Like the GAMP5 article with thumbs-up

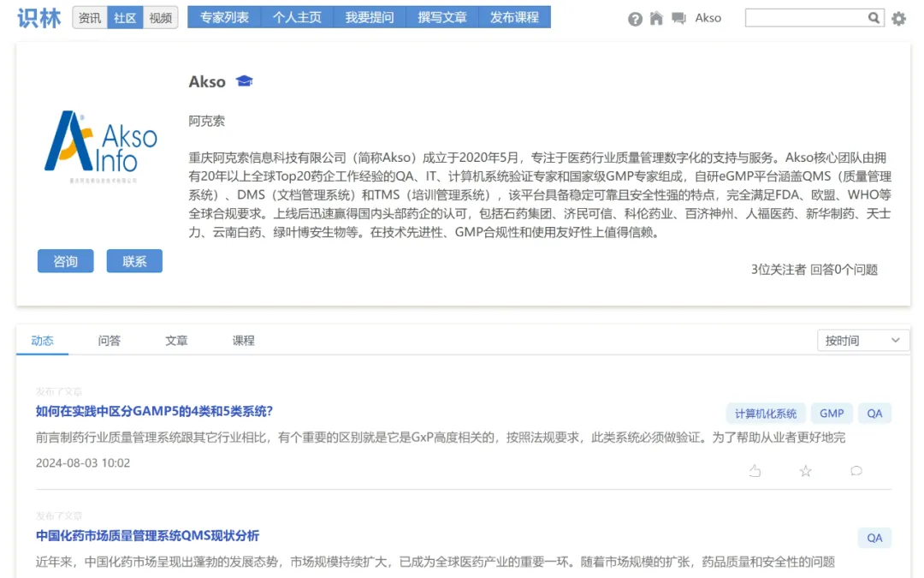coord(755,471)
